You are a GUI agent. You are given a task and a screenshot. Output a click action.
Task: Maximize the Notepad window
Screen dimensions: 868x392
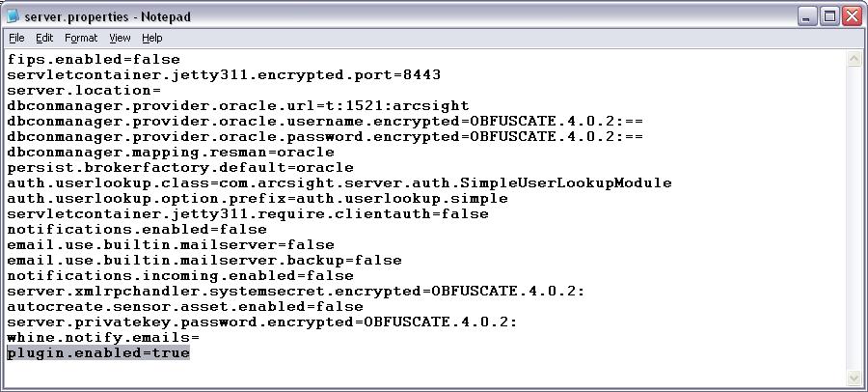tap(829, 16)
